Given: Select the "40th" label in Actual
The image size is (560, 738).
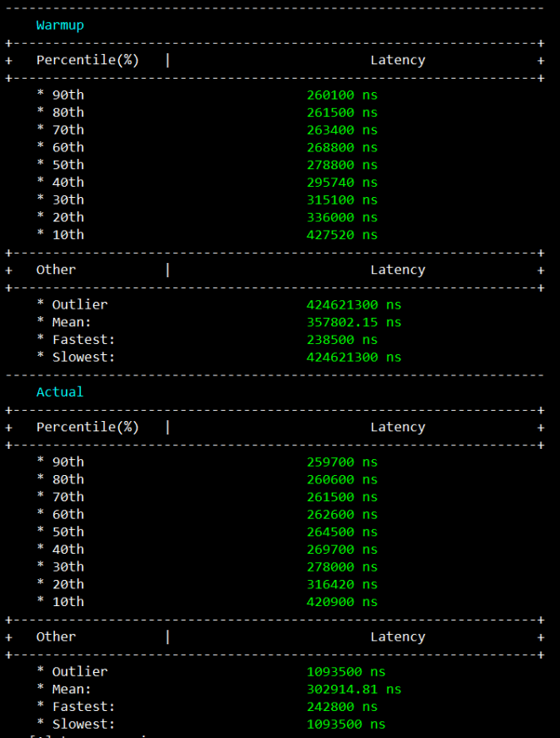Looking at the screenshot, I should point(68,549).
